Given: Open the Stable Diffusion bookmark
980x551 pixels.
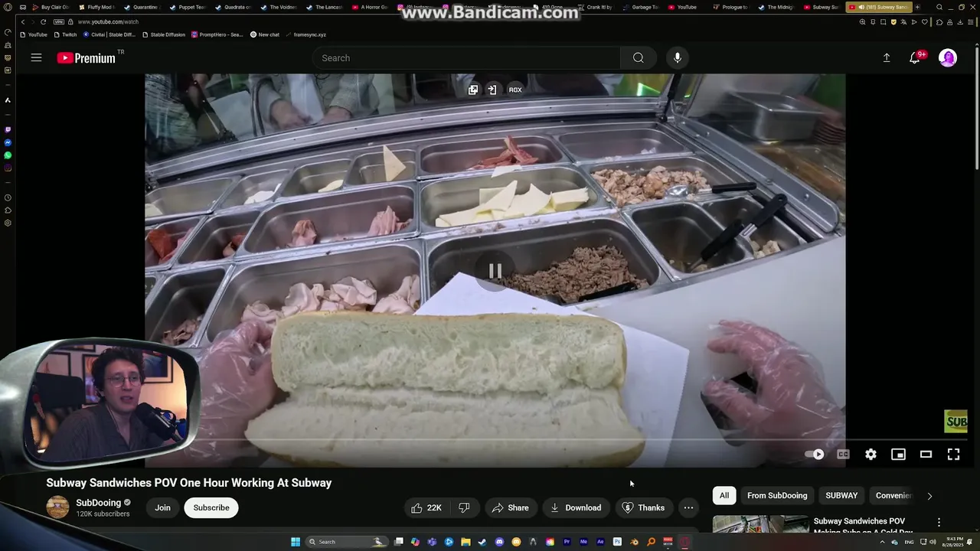Looking at the screenshot, I should coord(164,34).
